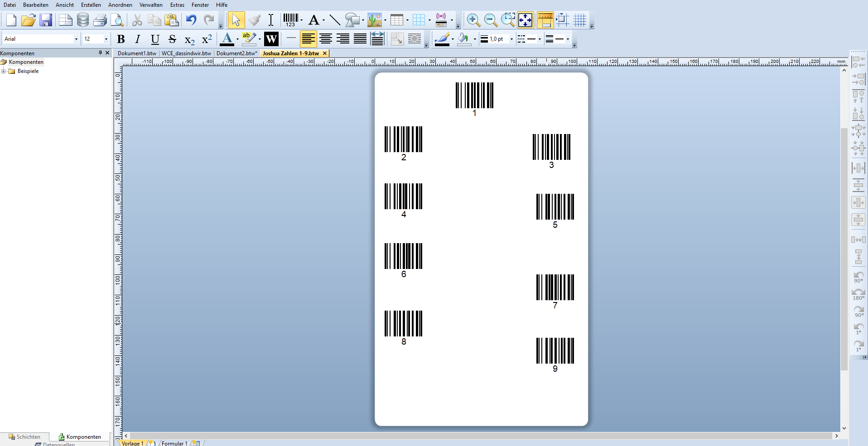Screen dimensions: 868x446
Task: Enable center text alignment
Action: tap(326, 39)
